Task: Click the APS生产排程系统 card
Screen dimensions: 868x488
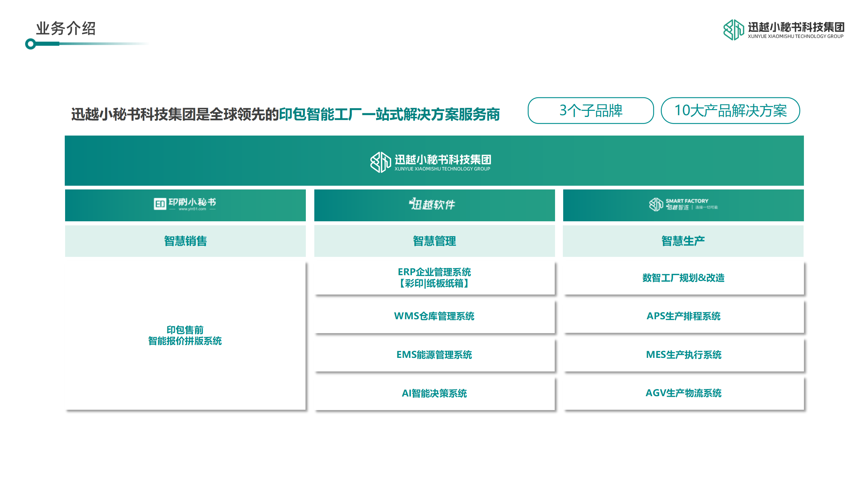Action: tap(683, 316)
